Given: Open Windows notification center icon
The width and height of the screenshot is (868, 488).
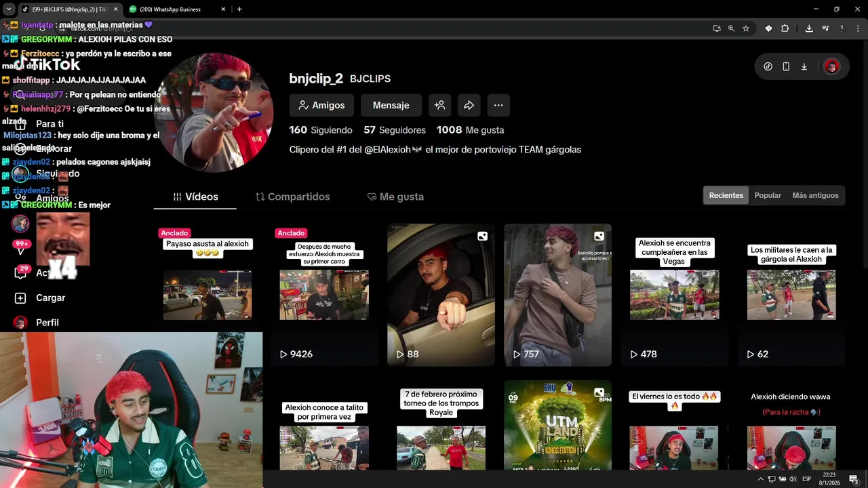Looking at the screenshot, I should click(x=854, y=479).
